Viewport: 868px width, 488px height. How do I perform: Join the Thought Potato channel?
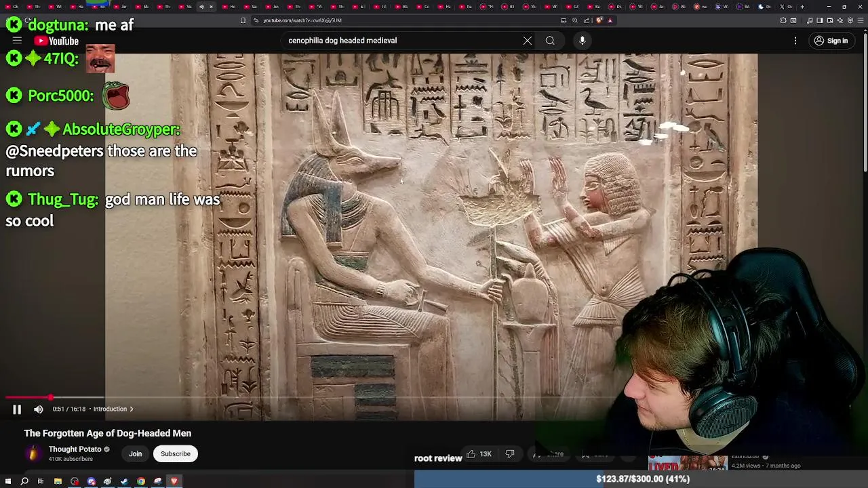click(136, 453)
